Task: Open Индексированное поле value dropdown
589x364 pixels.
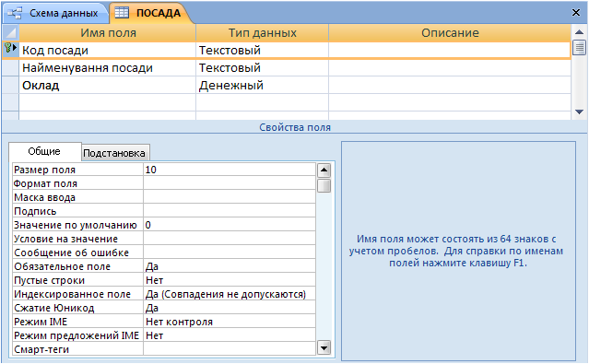Action: pos(230,294)
